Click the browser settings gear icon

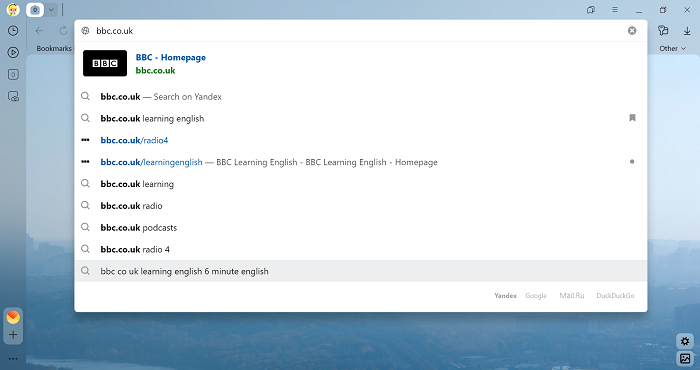click(685, 341)
